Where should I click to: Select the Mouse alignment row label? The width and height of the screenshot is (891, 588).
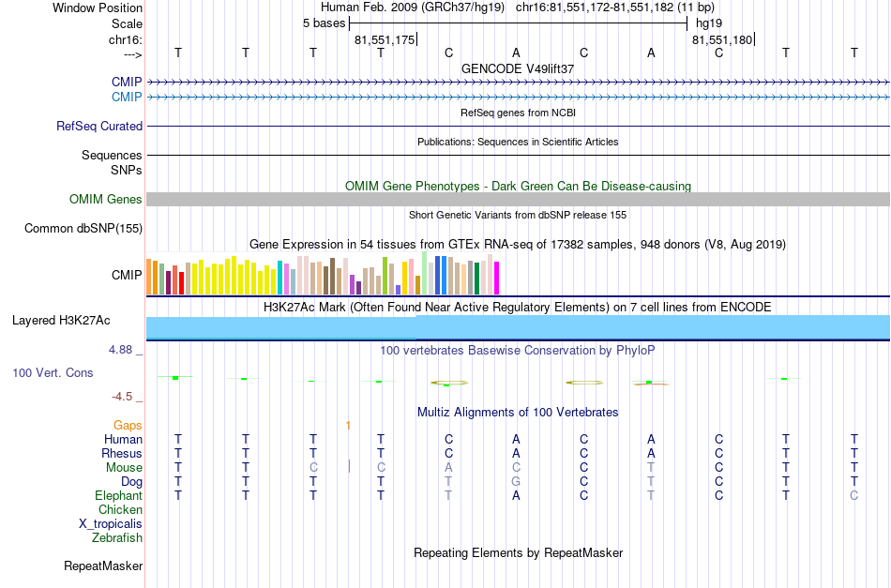click(x=124, y=468)
